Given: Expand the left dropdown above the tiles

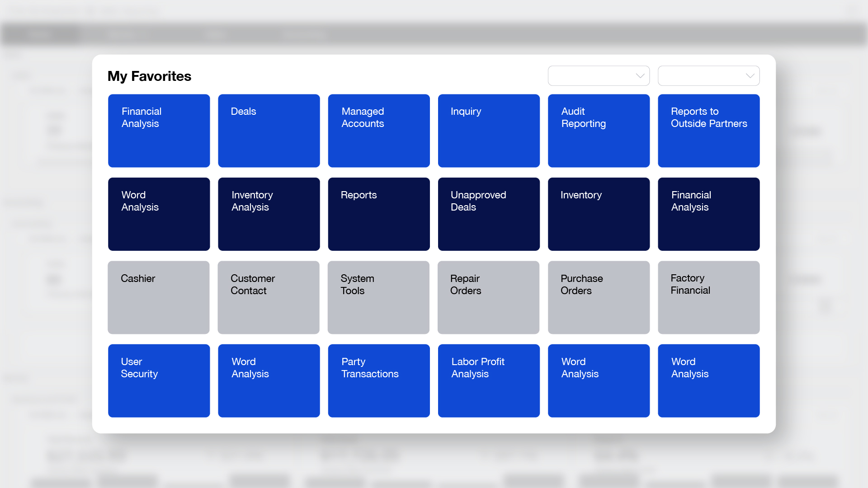Looking at the screenshot, I should point(599,75).
